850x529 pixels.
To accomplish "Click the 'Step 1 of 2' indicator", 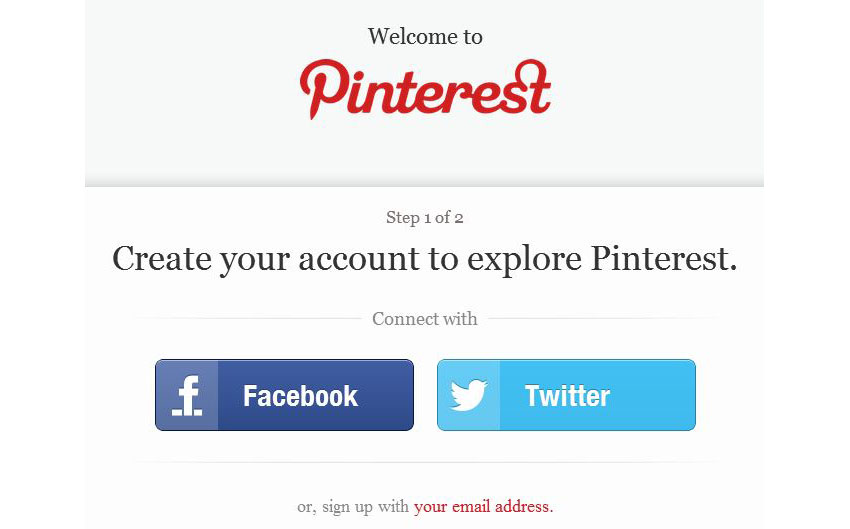I will [424, 218].
